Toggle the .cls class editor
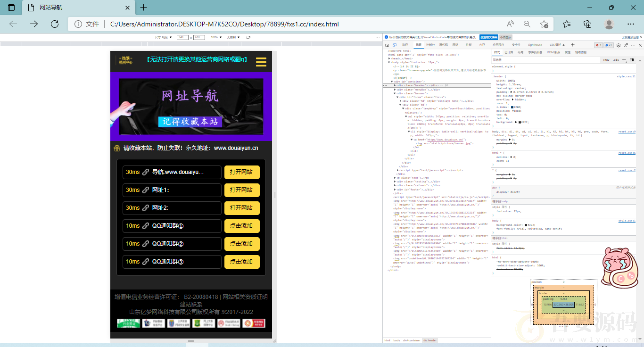The width and height of the screenshot is (644, 347). [x=616, y=60]
